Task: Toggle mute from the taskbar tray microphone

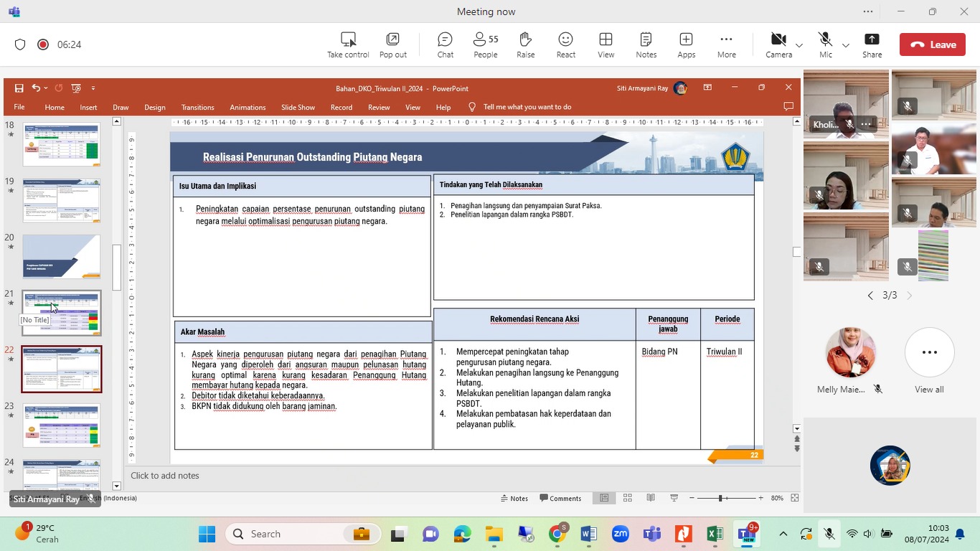Action: tap(829, 534)
